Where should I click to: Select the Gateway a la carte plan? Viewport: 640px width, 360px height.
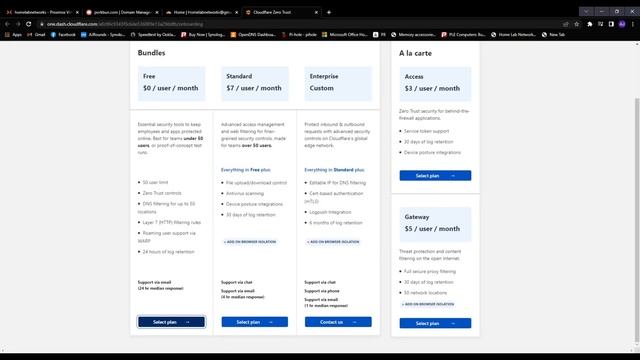435,323
